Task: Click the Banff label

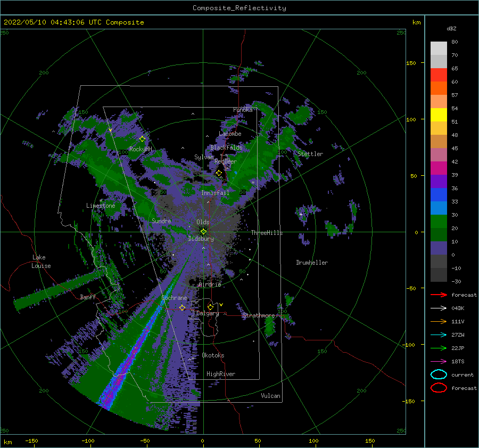Action: pyautogui.click(x=88, y=297)
